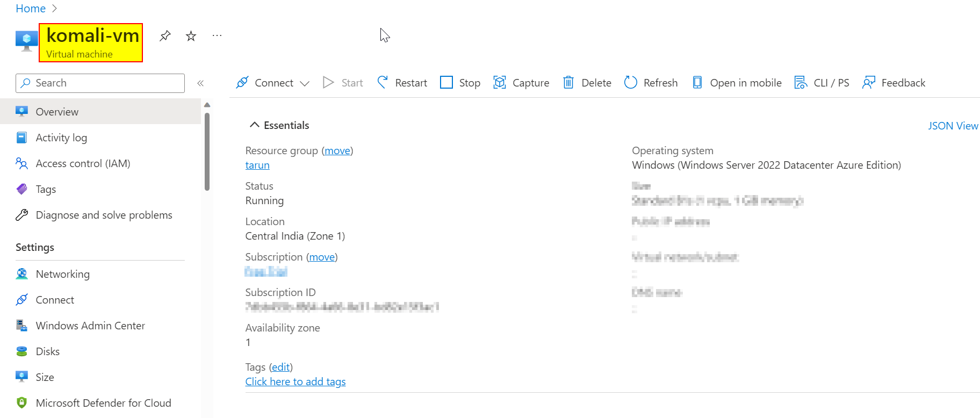980x418 pixels.
Task: Click the virtual machine icon beside title
Action: pyautogui.click(x=26, y=41)
